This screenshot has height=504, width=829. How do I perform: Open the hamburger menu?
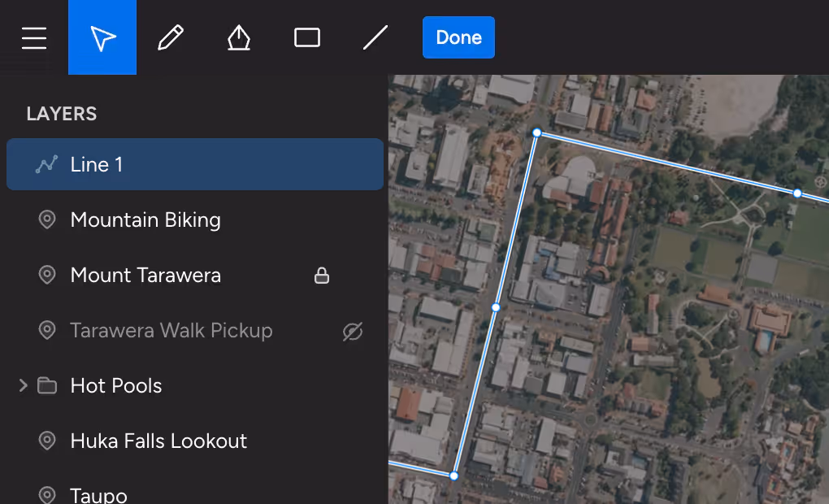(34, 37)
